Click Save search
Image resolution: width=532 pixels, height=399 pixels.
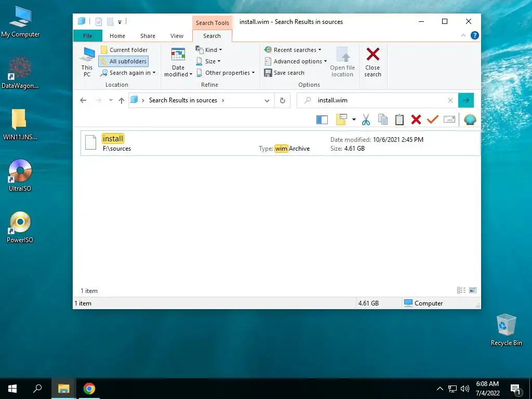click(x=284, y=73)
